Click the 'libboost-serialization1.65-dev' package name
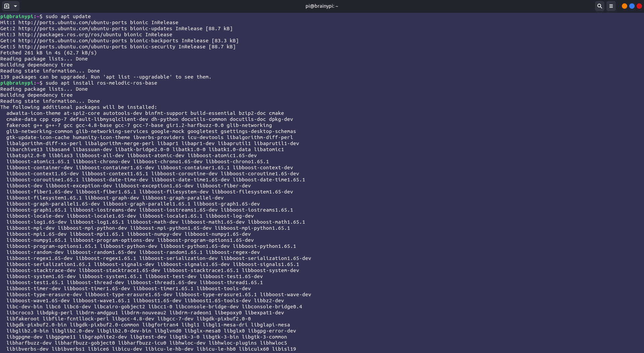 [266, 258]
